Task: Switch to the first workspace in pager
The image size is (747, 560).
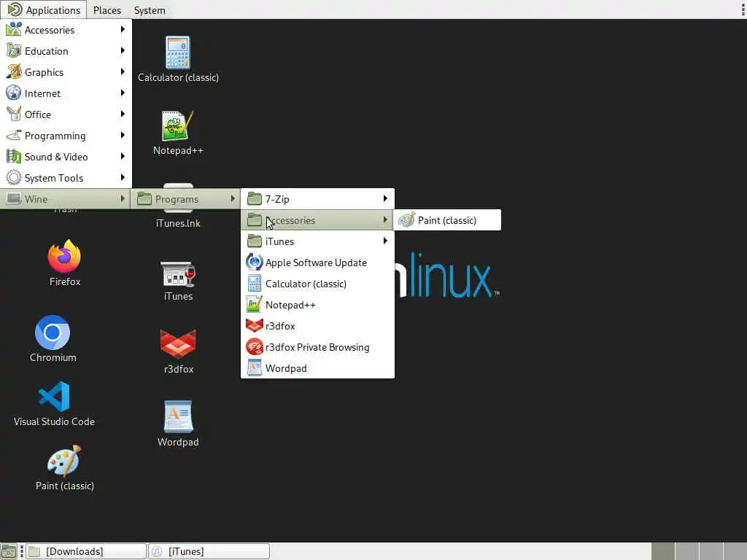Action: click(x=662, y=551)
